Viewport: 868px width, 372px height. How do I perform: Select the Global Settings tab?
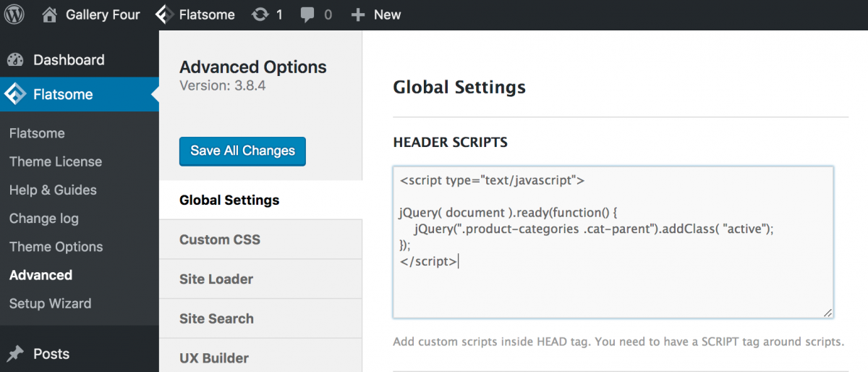tap(229, 200)
